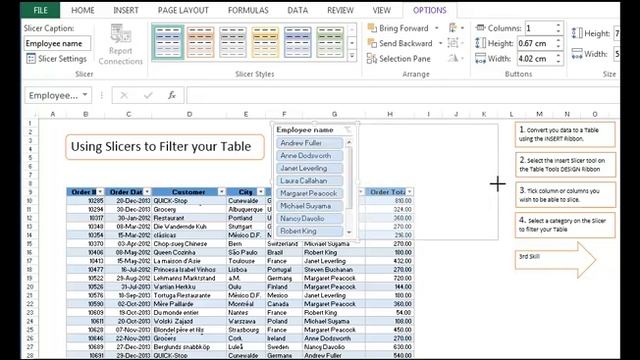
Task: Open the Send Backward dropdown arrow
Action: (440, 43)
